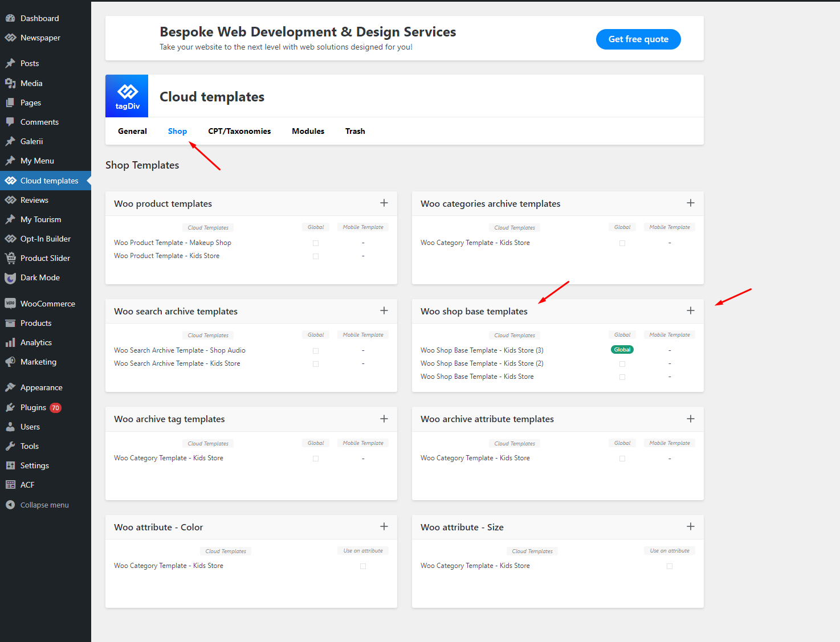840x642 pixels.
Task: Add new Woo product template with plus
Action: click(384, 203)
